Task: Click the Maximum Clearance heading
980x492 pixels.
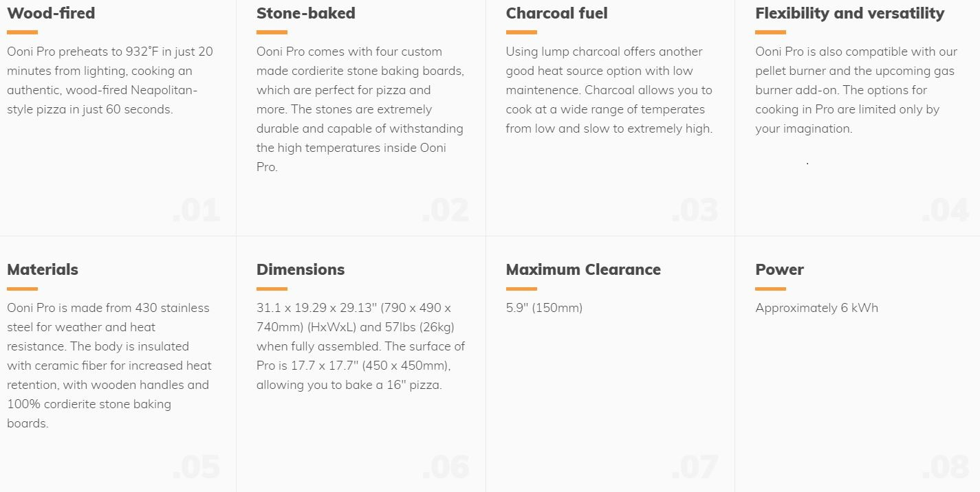Action: click(583, 269)
